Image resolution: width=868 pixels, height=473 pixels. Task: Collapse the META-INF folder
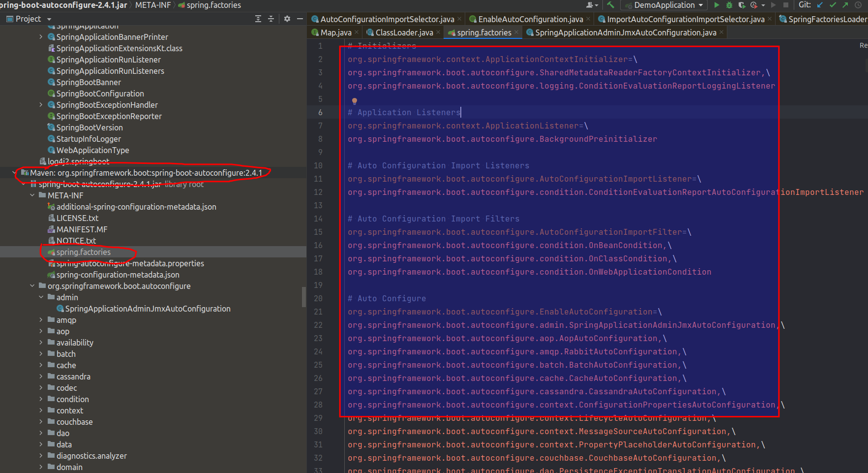pos(32,195)
